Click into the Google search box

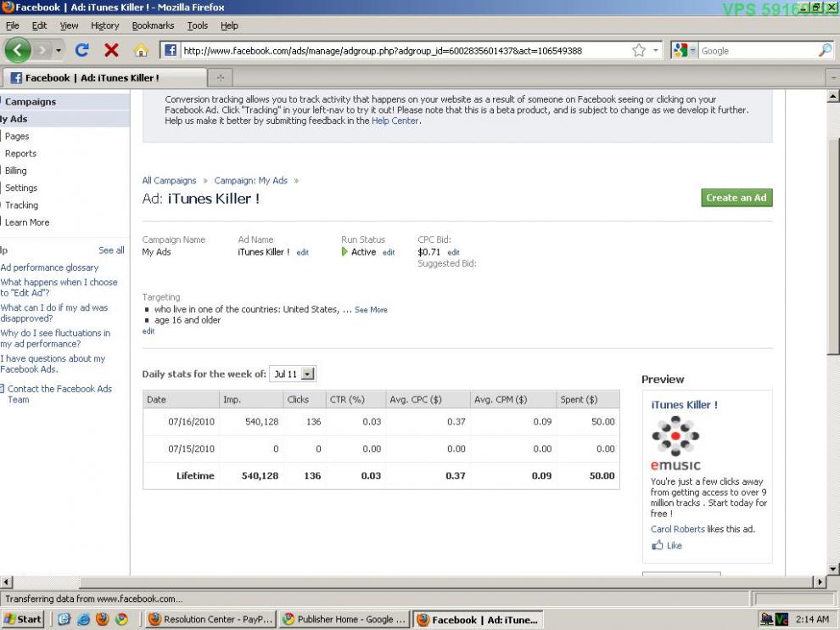pos(758,50)
